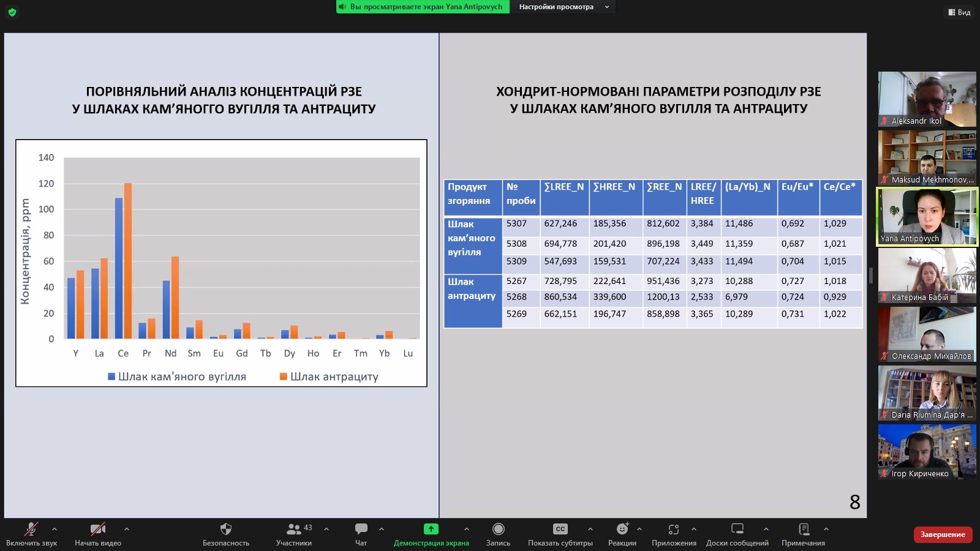Start recording with Запись icon
The width and height of the screenshot is (980, 551).
pos(498,530)
